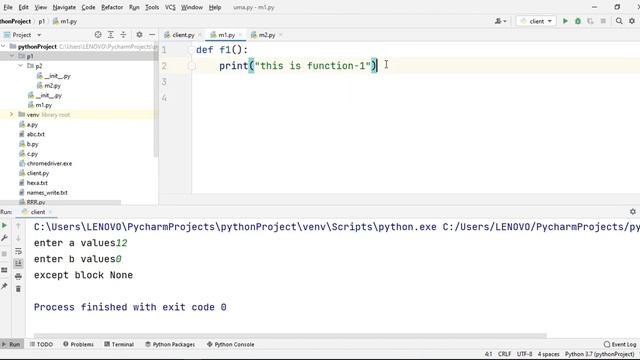
Task: Collapse all items in Project tree
Action: point(123,35)
